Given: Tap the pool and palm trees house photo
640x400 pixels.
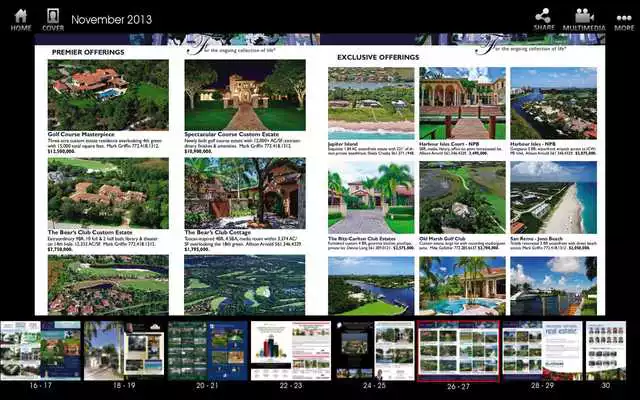Looking at the screenshot, I should (x=462, y=286).
